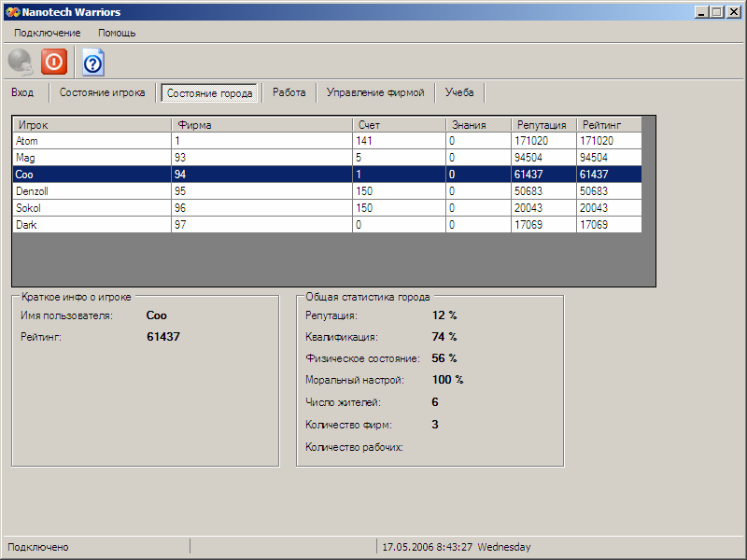Sort by the Знания column header

coord(478,125)
